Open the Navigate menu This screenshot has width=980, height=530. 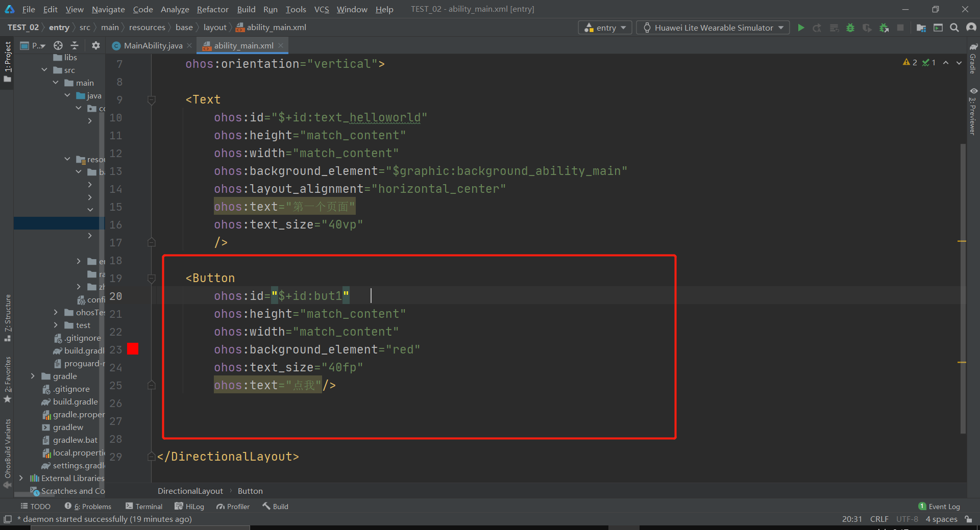(x=108, y=9)
